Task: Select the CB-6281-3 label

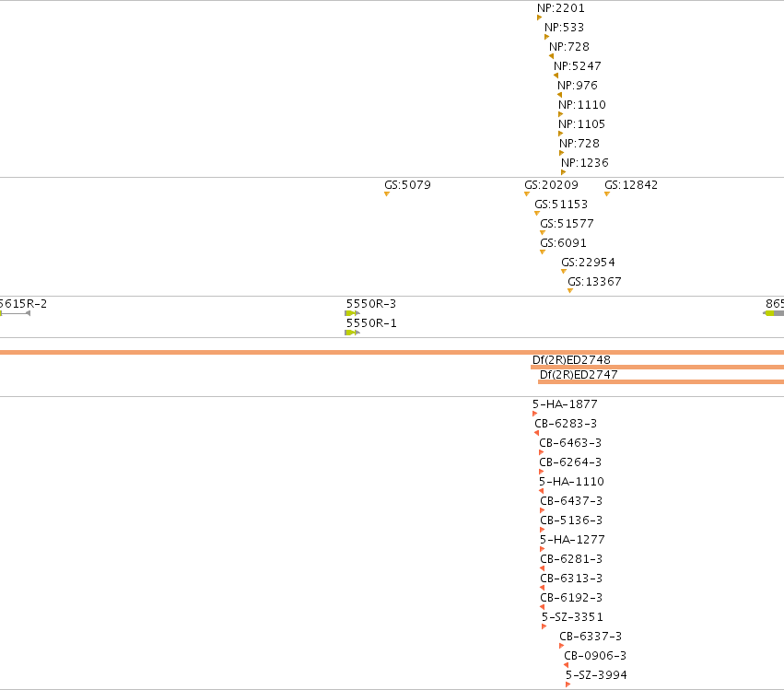Action: [x=571, y=559]
